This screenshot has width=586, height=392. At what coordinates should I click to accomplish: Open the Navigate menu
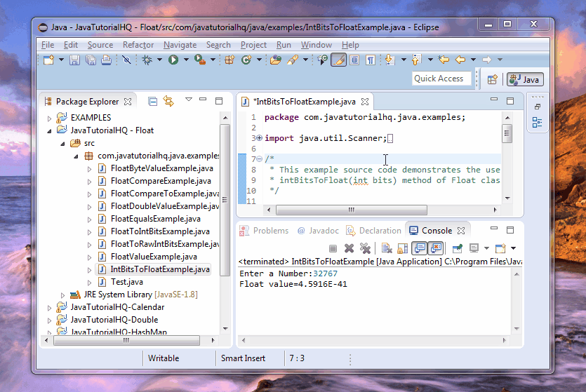point(180,45)
